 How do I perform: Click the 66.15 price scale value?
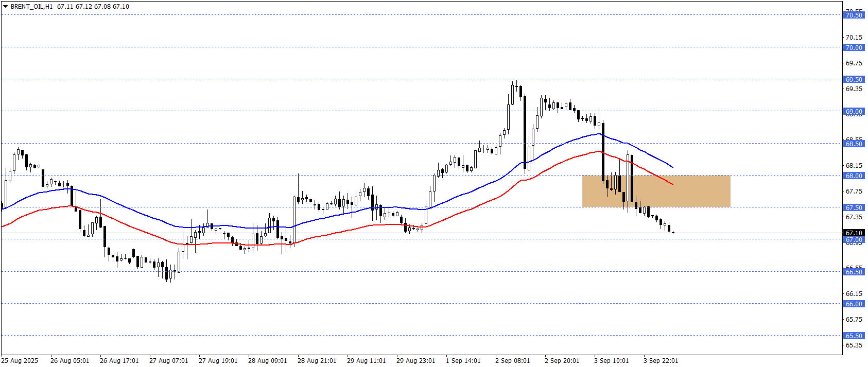pos(854,294)
